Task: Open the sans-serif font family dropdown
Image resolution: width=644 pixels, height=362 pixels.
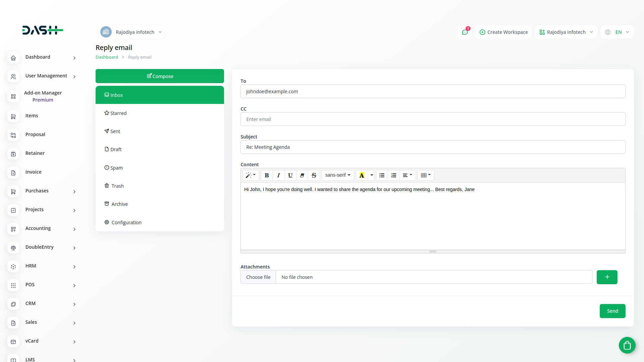Action: [337, 175]
